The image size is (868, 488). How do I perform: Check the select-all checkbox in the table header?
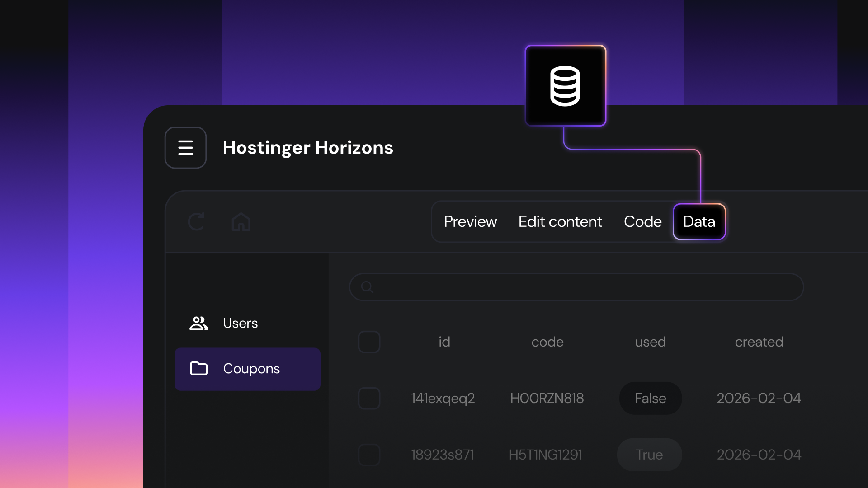[x=369, y=342]
